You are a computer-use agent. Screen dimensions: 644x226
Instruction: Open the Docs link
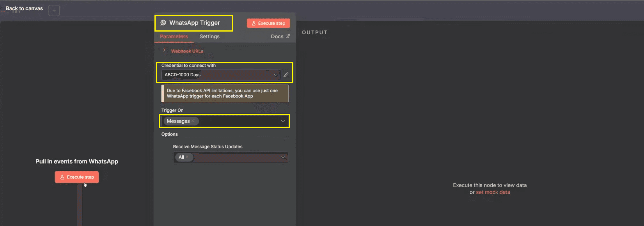point(277,36)
